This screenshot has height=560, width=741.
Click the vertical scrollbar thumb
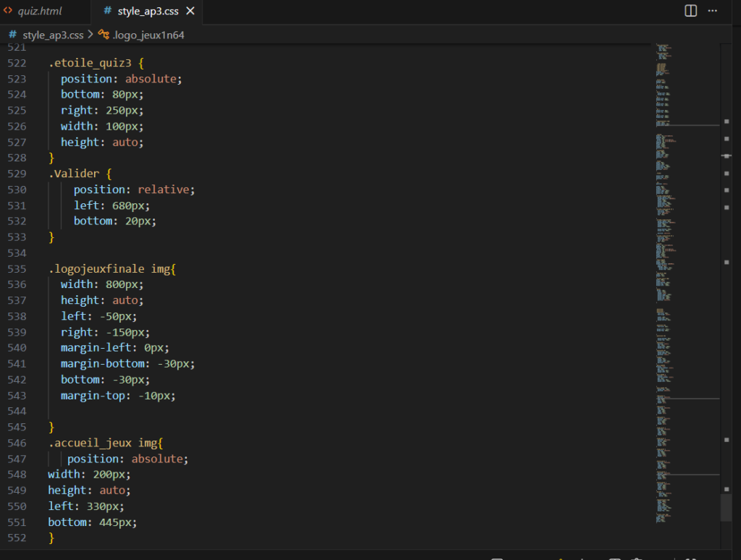pos(726,507)
